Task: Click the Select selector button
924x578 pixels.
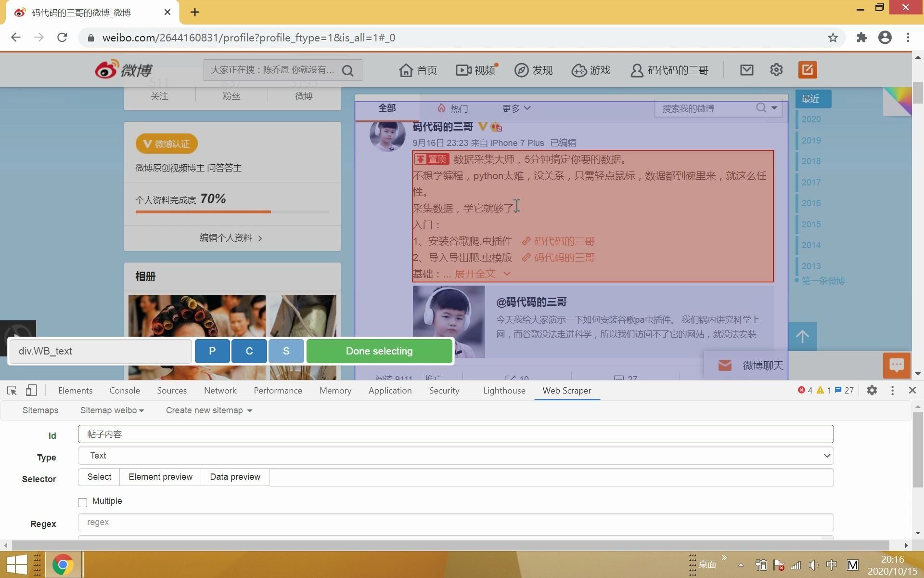Action: point(99,477)
